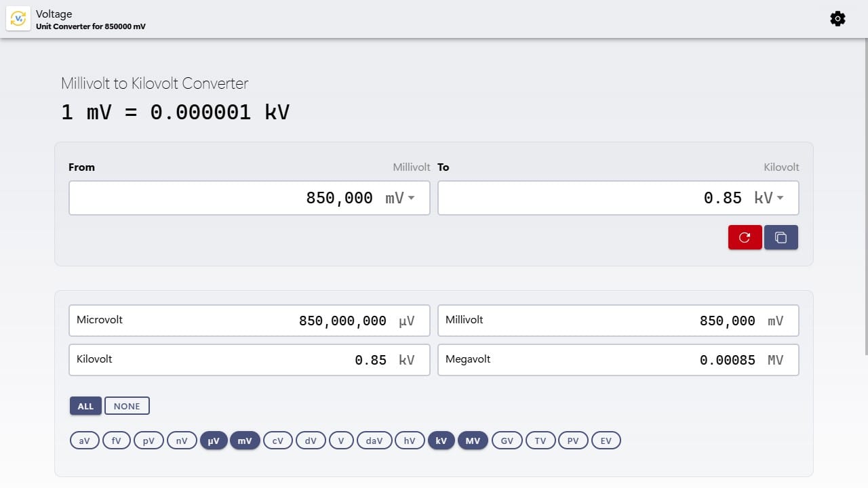Click the NONE units button
The image size is (868, 488).
point(127,405)
